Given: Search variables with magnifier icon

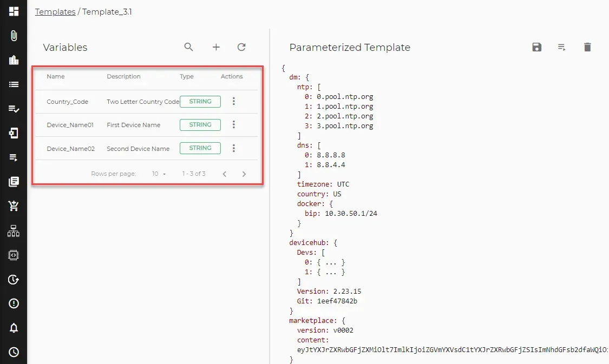Looking at the screenshot, I should coord(189,47).
